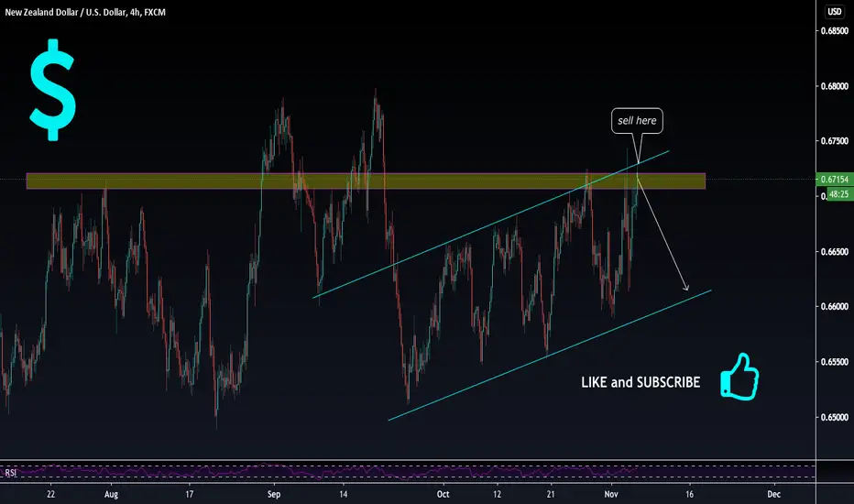Click the 0.68000 price axis label

[835, 86]
